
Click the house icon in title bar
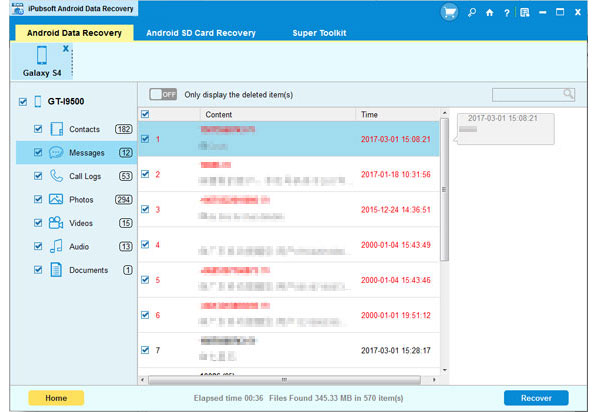click(488, 13)
